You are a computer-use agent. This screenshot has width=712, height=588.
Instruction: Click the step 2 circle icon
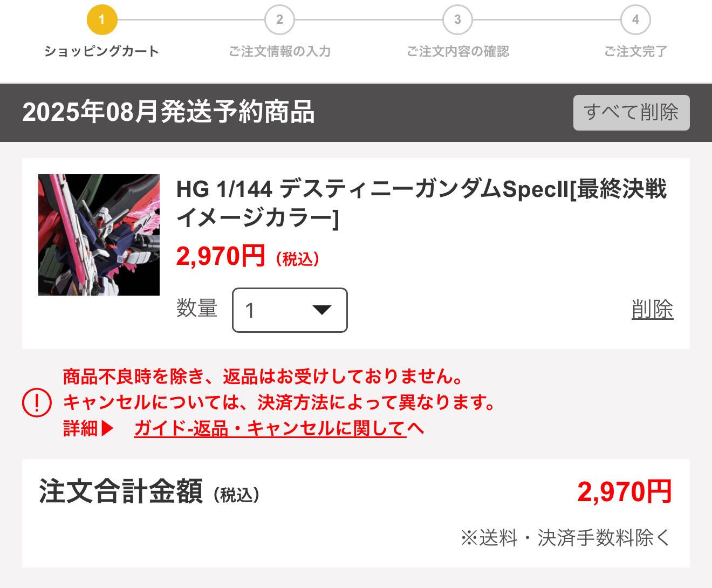[279, 20]
